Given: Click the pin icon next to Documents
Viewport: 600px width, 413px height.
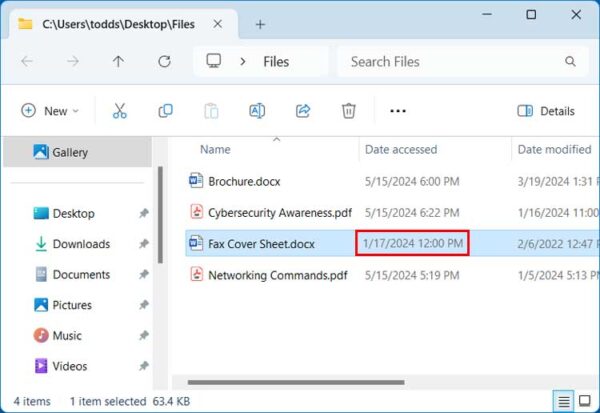Looking at the screenshot, I should tap(143, 274).
